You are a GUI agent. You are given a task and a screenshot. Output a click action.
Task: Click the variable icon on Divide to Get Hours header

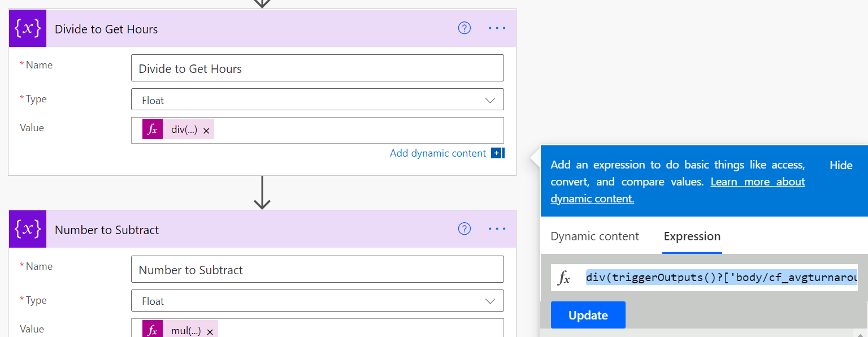click(28, 28)
